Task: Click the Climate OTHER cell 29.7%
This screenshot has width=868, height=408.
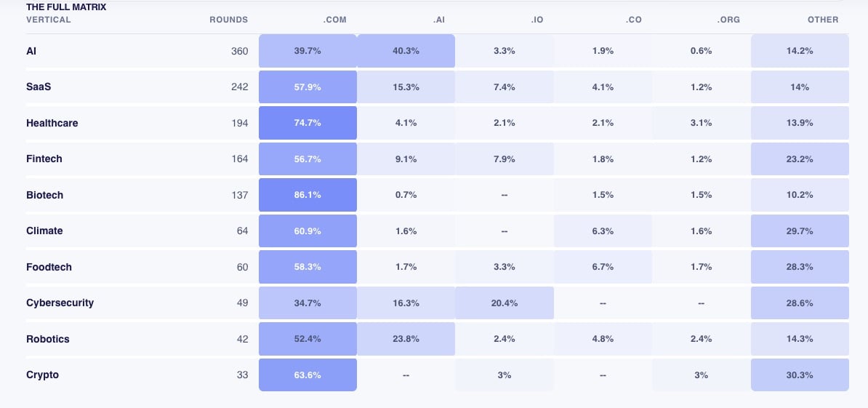Action: 800,231
